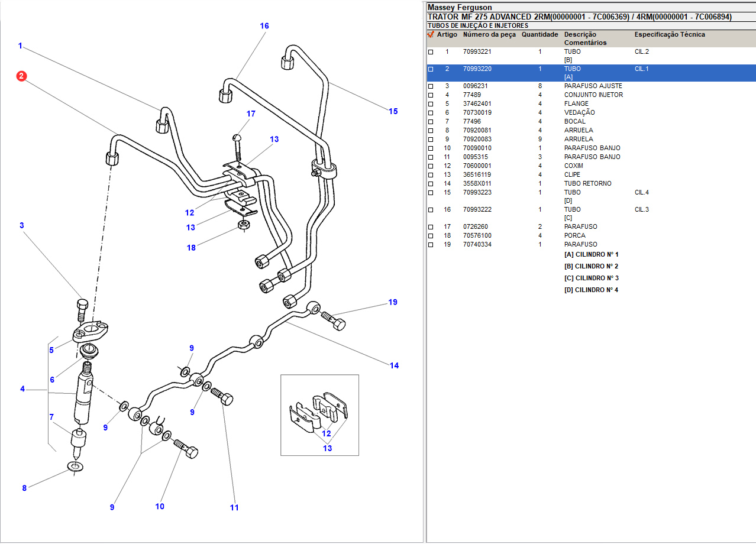Select callout 19 near the banjo bolt
Image resolution: width=756 pixels, height=544 pixels.
[393, 302]
